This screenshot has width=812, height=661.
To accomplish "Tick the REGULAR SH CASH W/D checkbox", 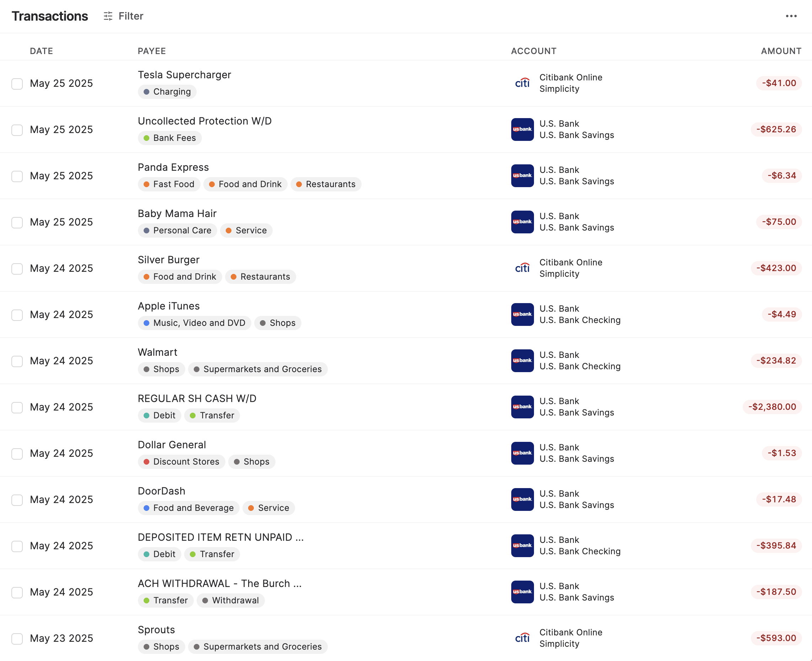I will 17,407.
